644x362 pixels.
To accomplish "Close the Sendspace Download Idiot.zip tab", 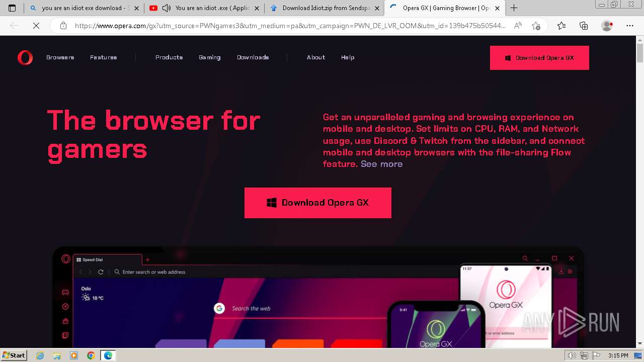I will pyautogui.click(x=377, y=8).
